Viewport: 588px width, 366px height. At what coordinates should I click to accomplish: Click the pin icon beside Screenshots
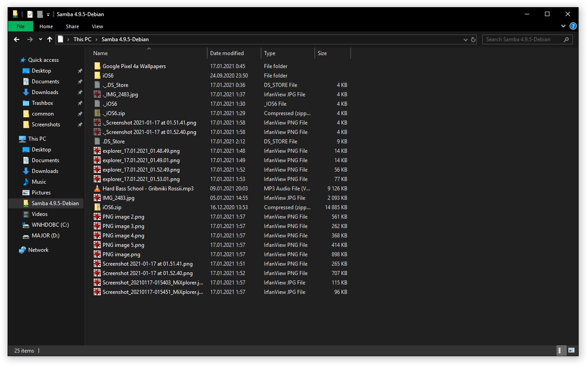click(x=80, y=125)
